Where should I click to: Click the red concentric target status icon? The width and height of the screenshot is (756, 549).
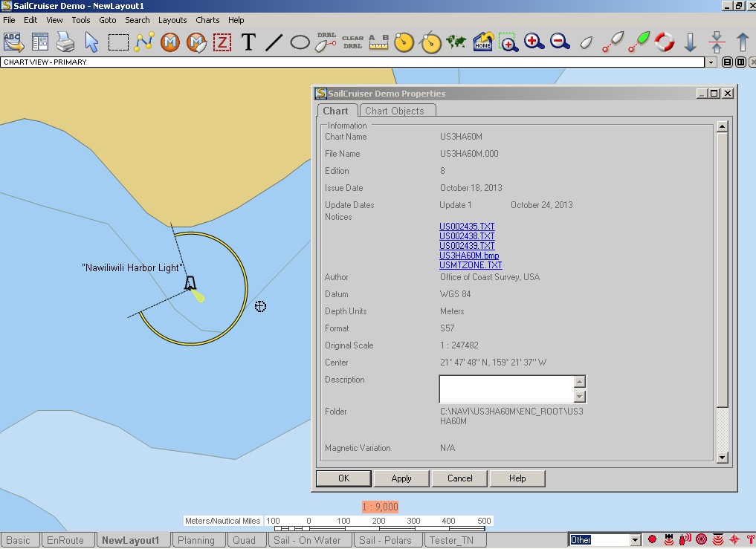point(702,539)
